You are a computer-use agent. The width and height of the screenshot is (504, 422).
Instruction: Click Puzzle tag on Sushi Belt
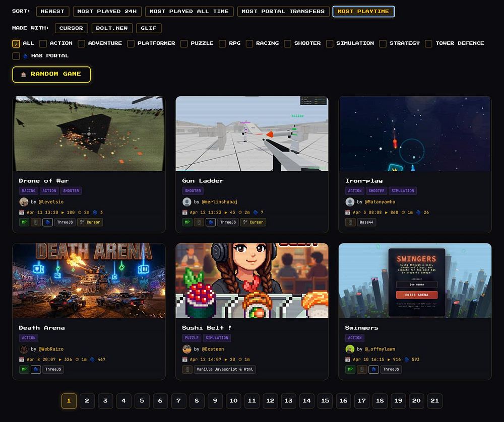192,338
